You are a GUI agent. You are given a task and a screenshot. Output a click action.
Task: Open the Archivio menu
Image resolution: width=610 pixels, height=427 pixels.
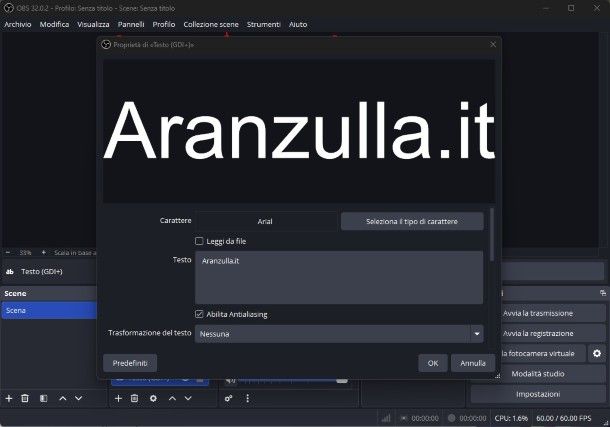pyautogui.click(x=18, y=24)
